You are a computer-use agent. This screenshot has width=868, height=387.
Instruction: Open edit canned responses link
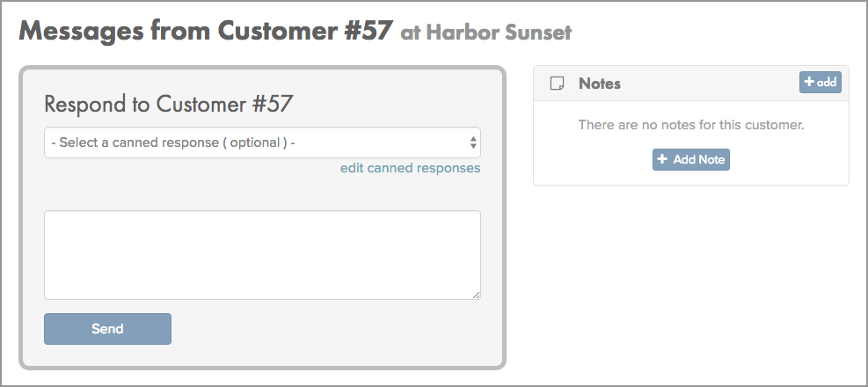410,168
